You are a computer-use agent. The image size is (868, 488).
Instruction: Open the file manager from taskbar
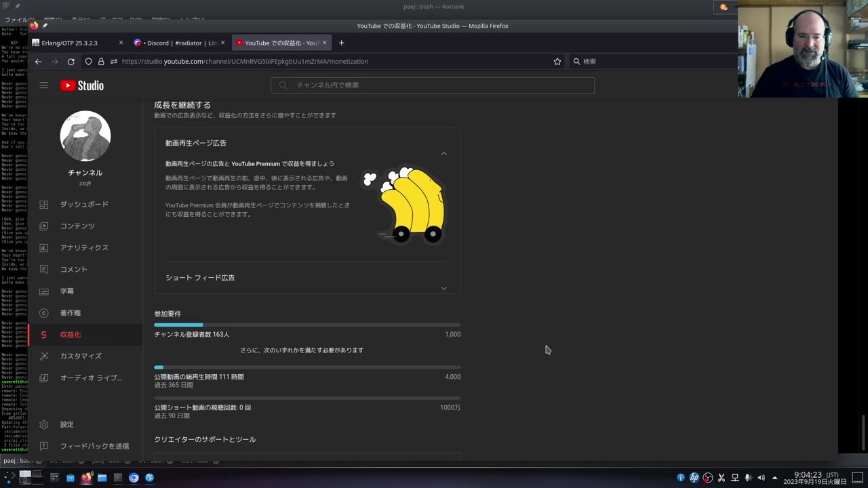click(102, 477)
